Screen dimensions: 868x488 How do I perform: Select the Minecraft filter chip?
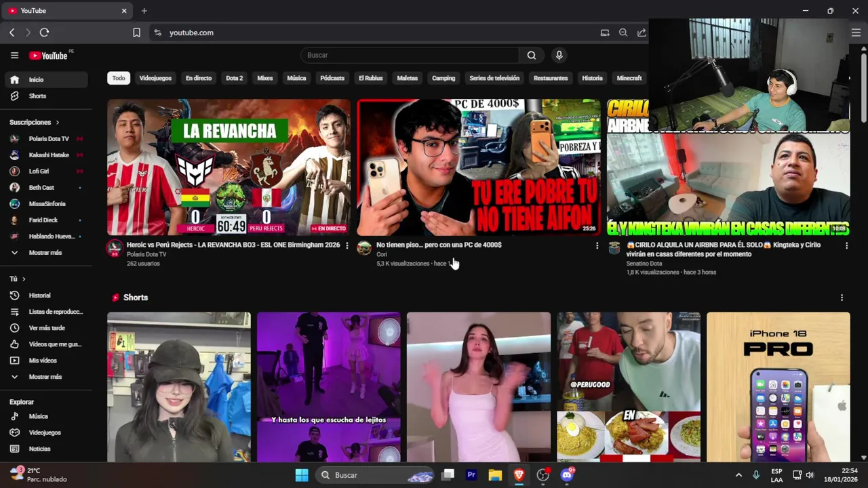(x=629, y=78)
